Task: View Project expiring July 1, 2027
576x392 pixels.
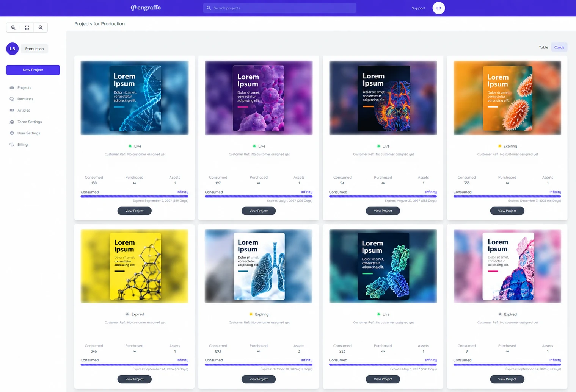Action: point(259,211)
